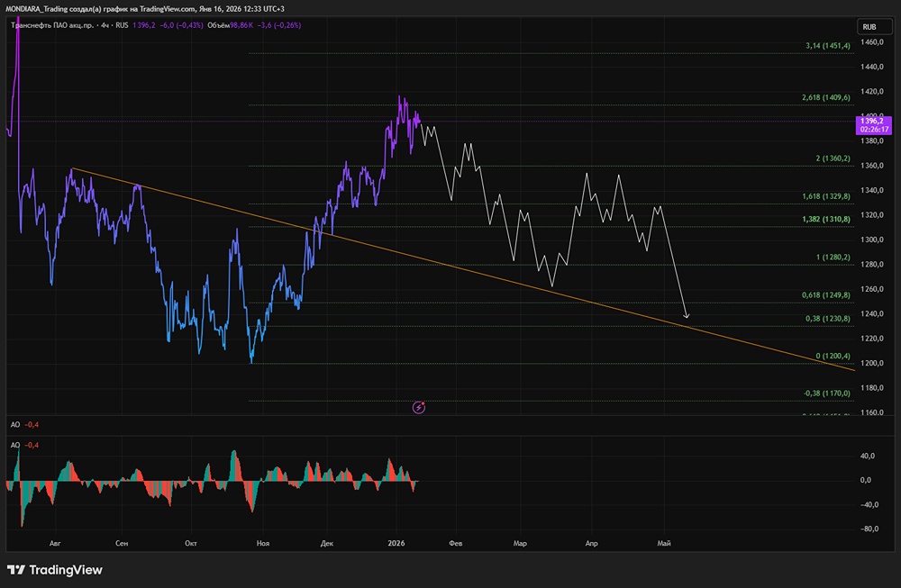
Task: Click the Апр month label
Action: [591, 543]
